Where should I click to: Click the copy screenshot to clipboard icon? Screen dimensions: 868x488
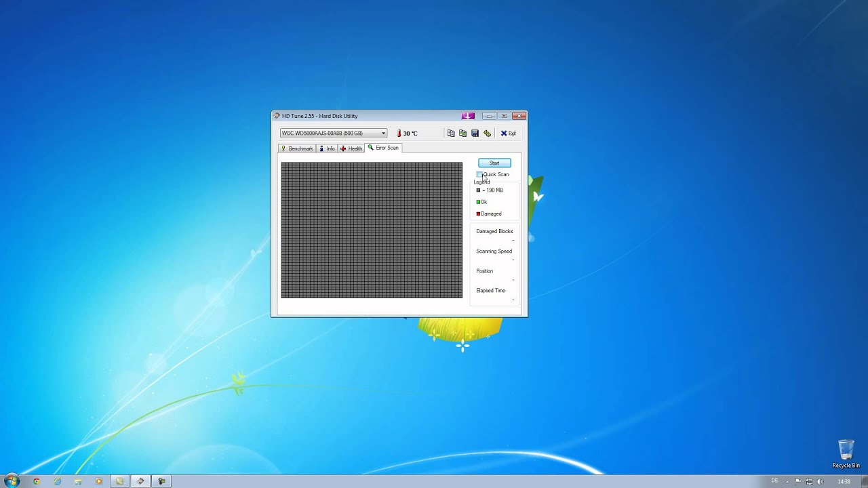(x=462, y=134)
